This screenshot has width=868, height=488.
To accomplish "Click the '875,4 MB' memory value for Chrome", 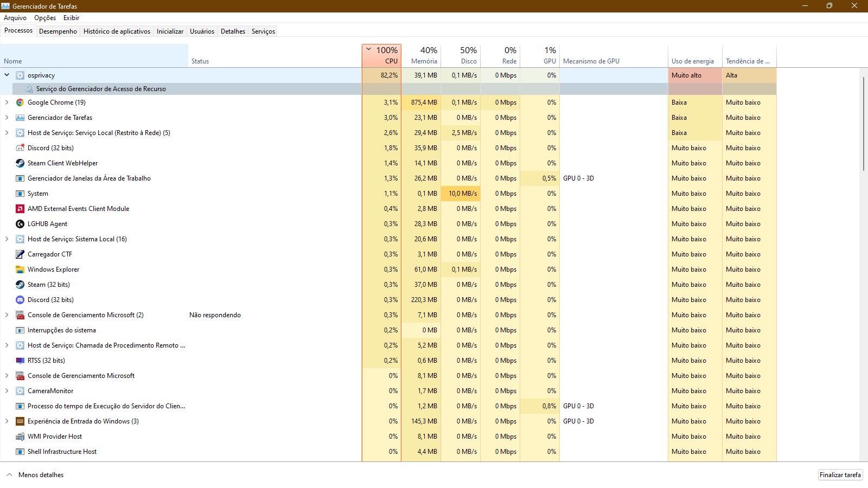I will coord(424,102).
